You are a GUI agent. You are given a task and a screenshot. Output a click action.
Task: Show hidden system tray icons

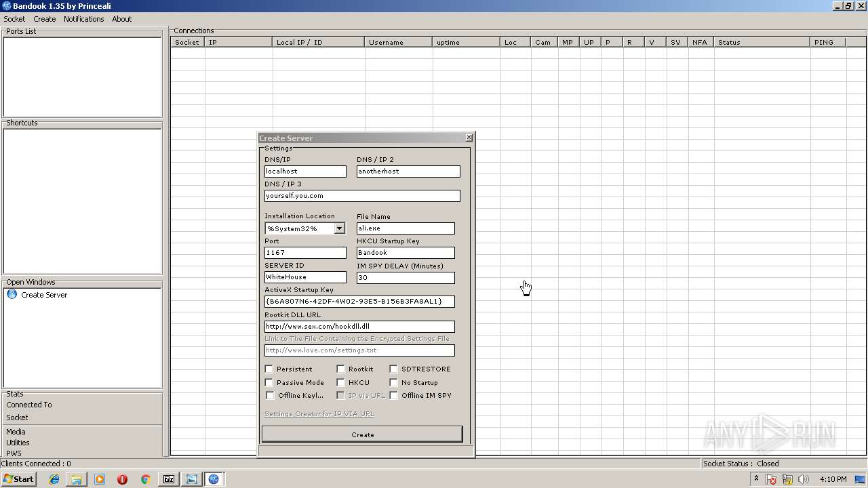click(x=756, y=479)
